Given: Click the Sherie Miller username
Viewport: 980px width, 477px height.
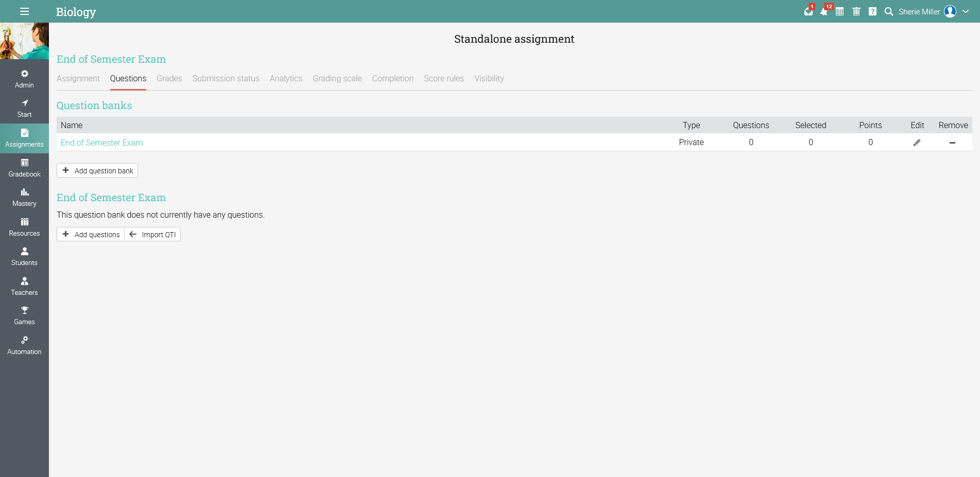Looking at the screenshot, I should pyautogui.click(x=919, y=11).
